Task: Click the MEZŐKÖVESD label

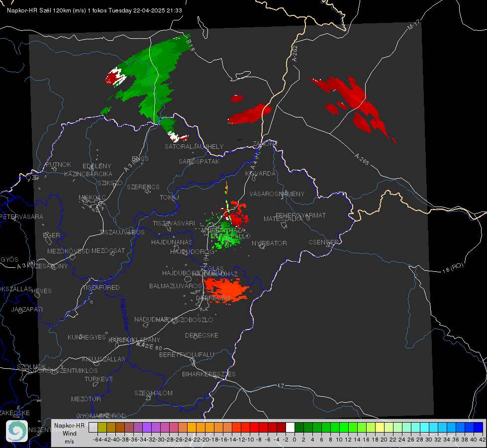Action: 69,251
